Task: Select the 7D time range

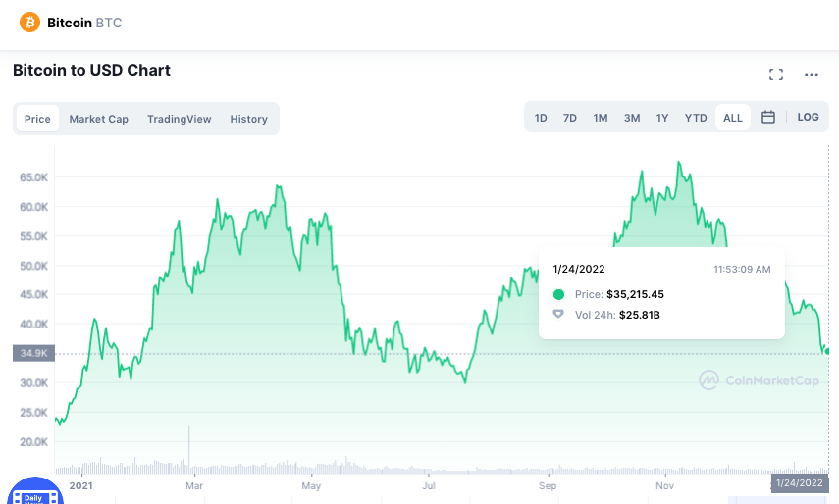Action: click(570, 118)
